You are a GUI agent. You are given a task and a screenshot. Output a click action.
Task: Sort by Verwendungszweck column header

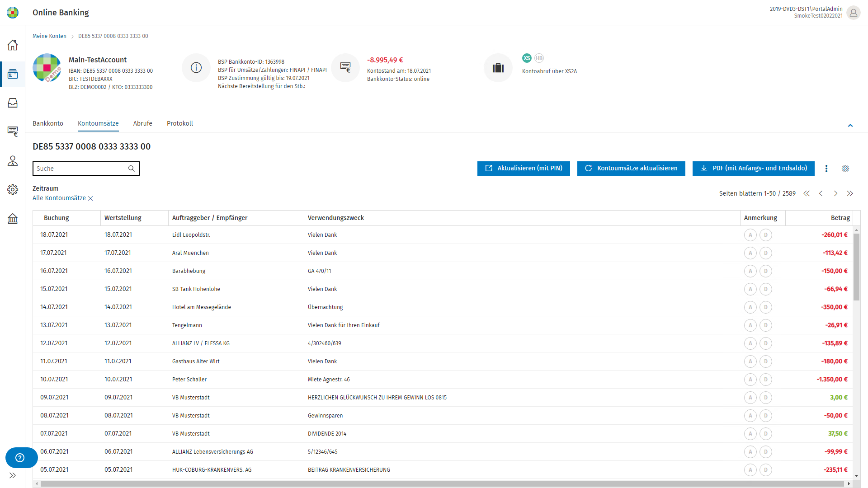click(x=522, y=218)
